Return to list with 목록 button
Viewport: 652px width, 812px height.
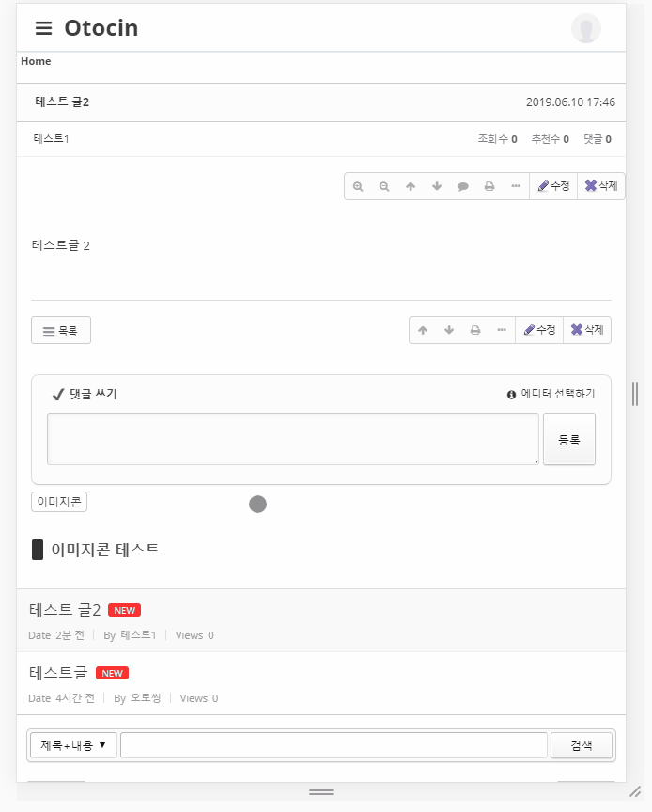61,330
